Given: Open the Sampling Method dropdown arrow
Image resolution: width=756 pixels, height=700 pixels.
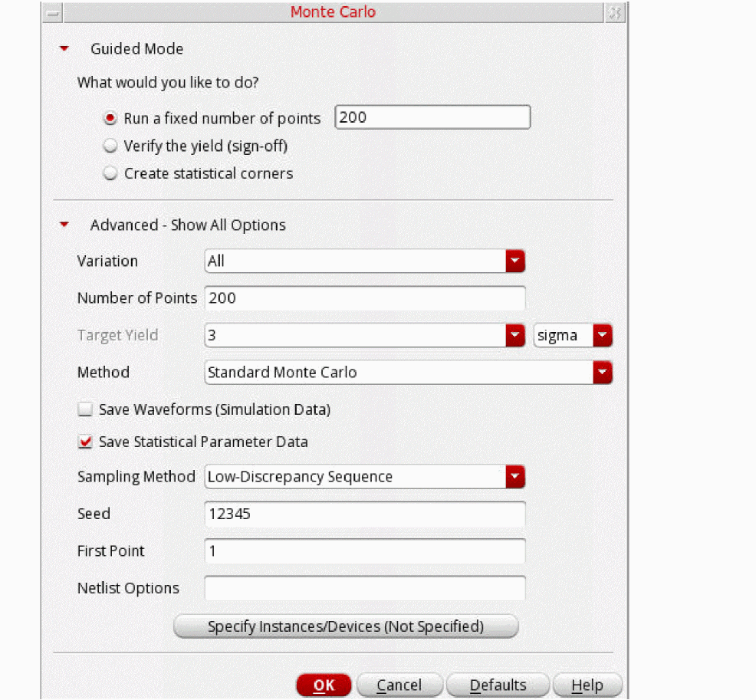Looking at the screenshot, I should click(515, 477).
